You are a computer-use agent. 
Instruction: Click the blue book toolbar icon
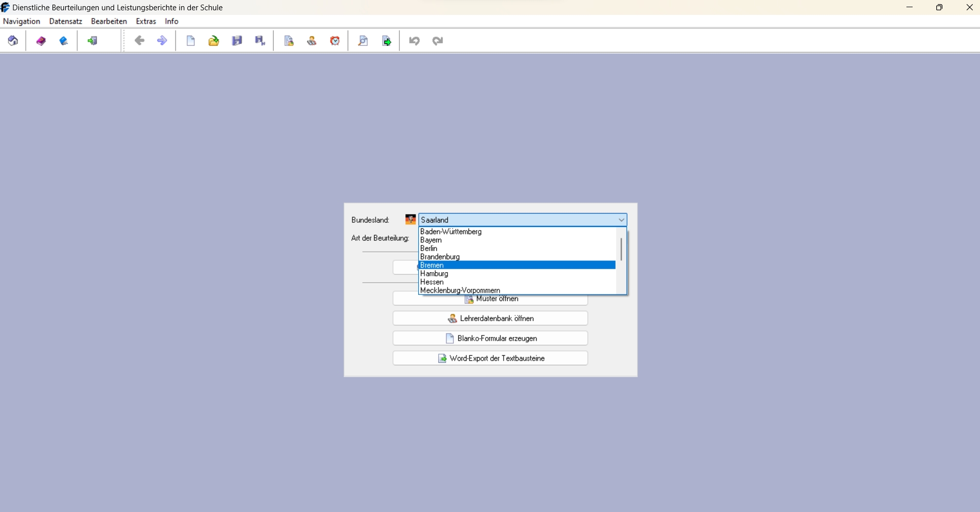64,41
